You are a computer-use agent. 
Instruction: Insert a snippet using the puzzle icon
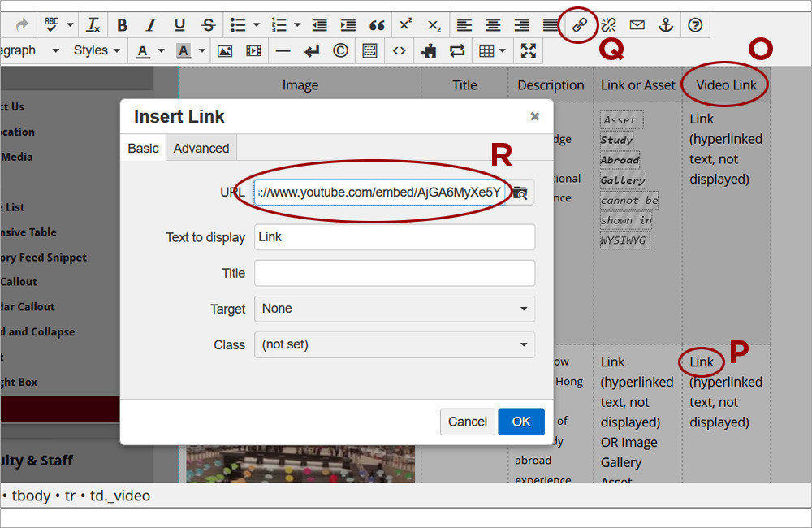pyautogui.click(x=428, y=51)
